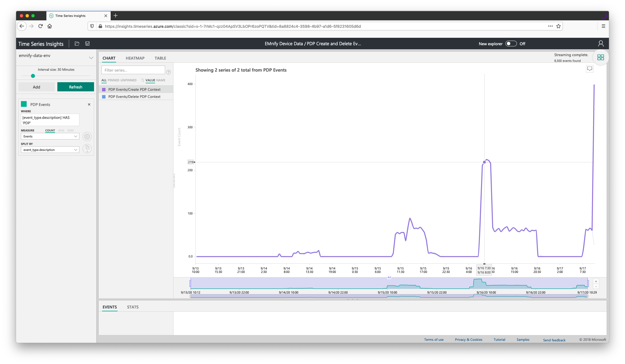Select Delete PDP Context blue swatch

104,97
